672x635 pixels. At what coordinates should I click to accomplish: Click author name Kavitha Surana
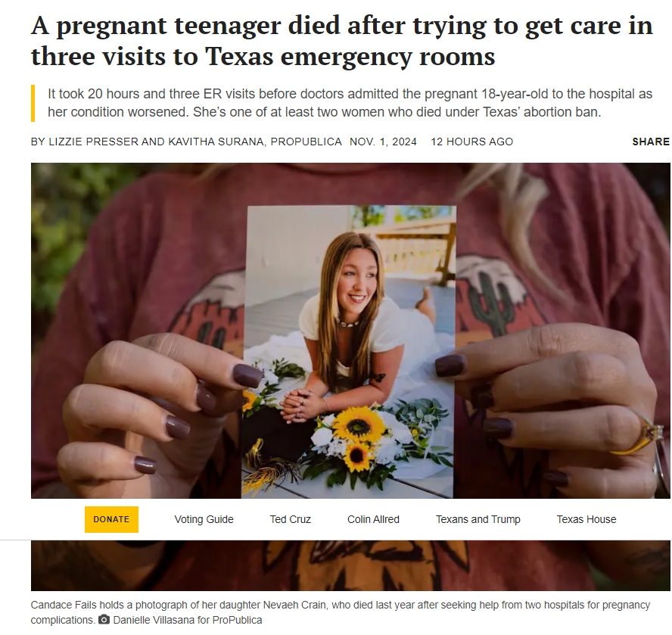(216, 142)
